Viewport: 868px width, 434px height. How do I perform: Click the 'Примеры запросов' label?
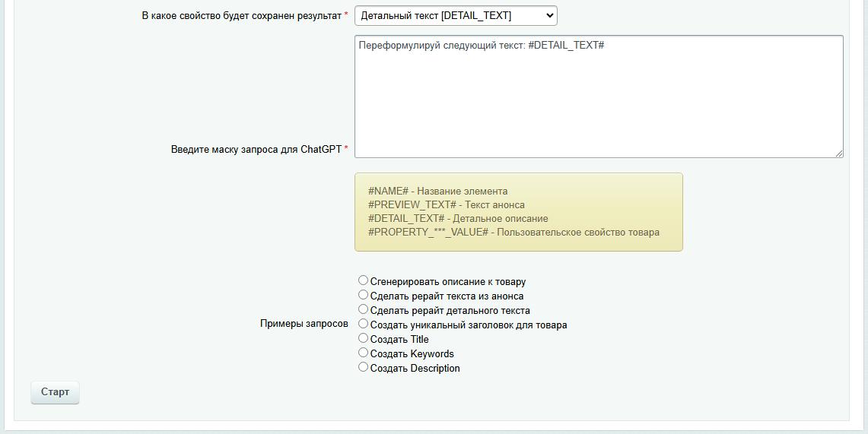[304, 324]
